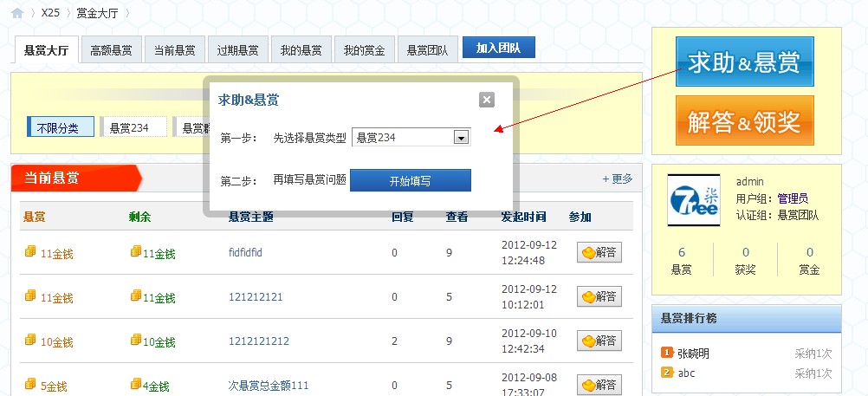
Task: Open abc in the bounty ranking
Action: (x=686, y=373)
